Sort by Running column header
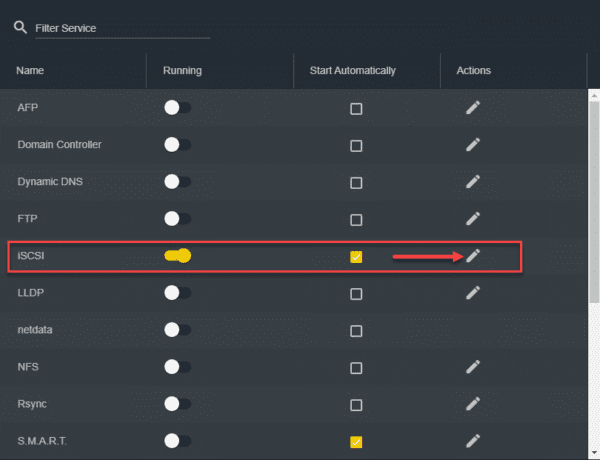Screen dimensions: 600x460 pos(182,71)
